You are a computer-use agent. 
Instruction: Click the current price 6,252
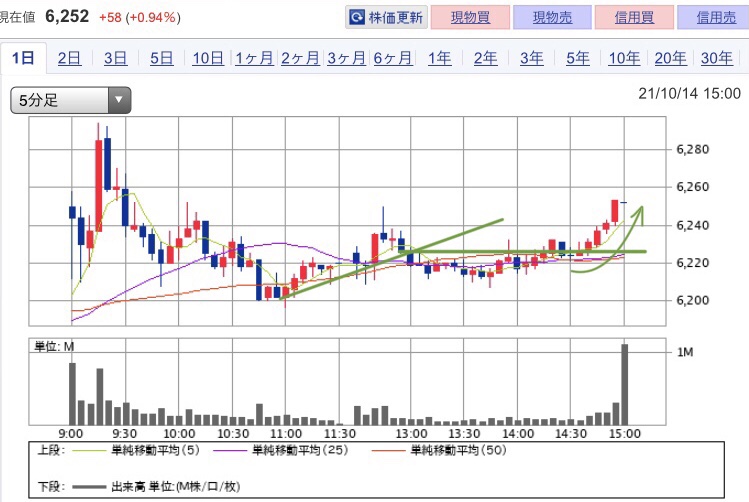[x=67, y=17]
